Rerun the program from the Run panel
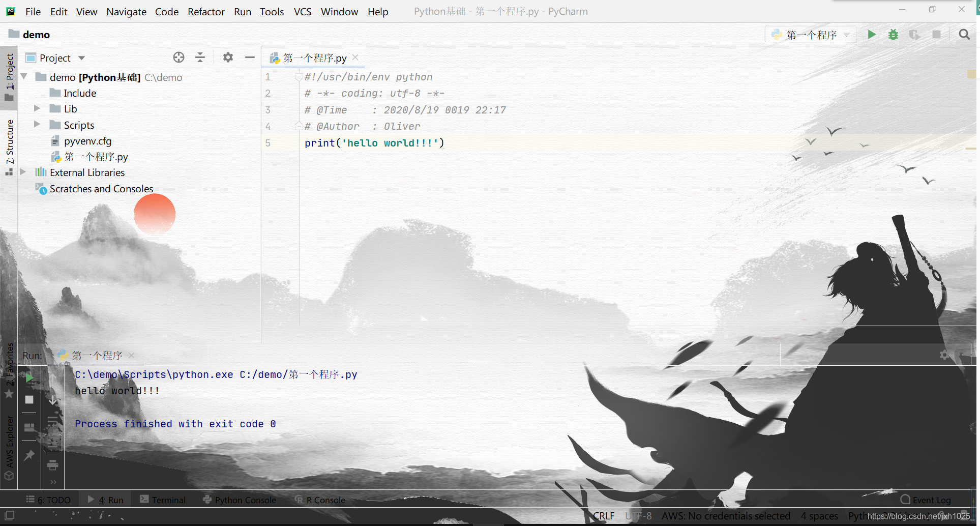Viewport: 980px width, 526px height. 29,377
